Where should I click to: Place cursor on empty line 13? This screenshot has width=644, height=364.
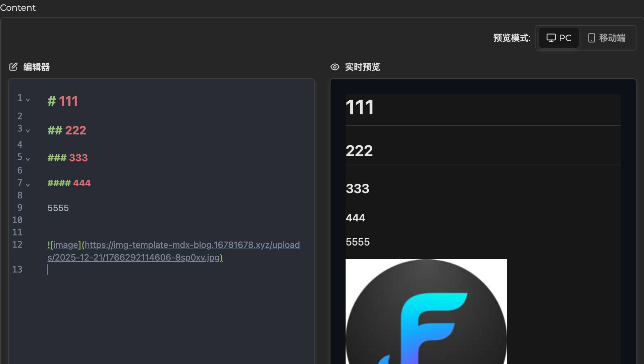click(134, 270)
